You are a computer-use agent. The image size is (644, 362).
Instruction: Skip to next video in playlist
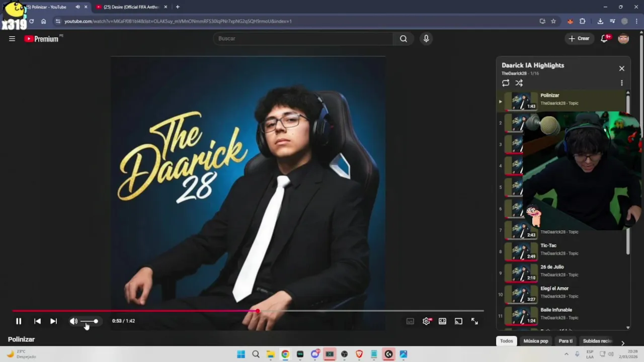53,321
